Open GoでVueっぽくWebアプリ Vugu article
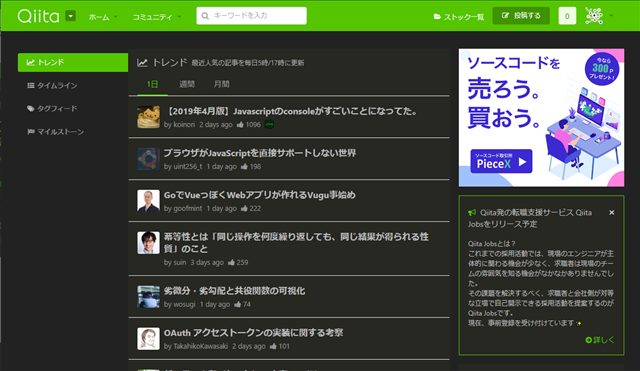Viewport: 640px width, 371px height. (260, 195)
